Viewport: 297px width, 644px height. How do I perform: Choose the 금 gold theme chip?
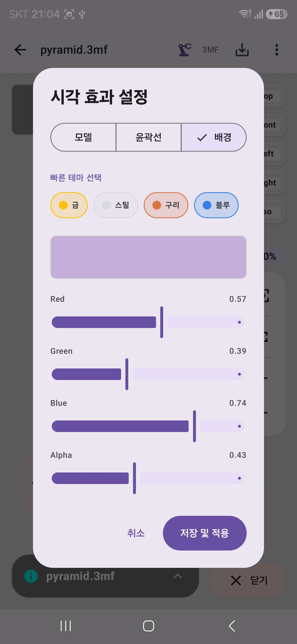(69, 205)
